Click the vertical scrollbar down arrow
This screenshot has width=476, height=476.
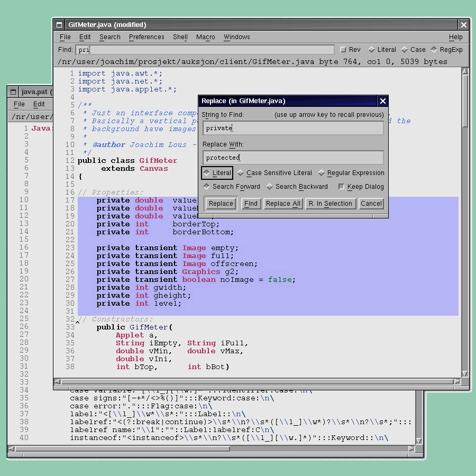(x=465, y=373)
